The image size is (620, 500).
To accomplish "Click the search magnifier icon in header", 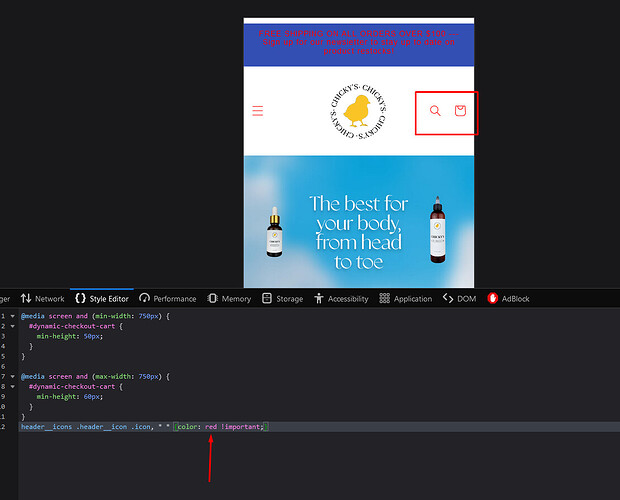I will (435, 111).
